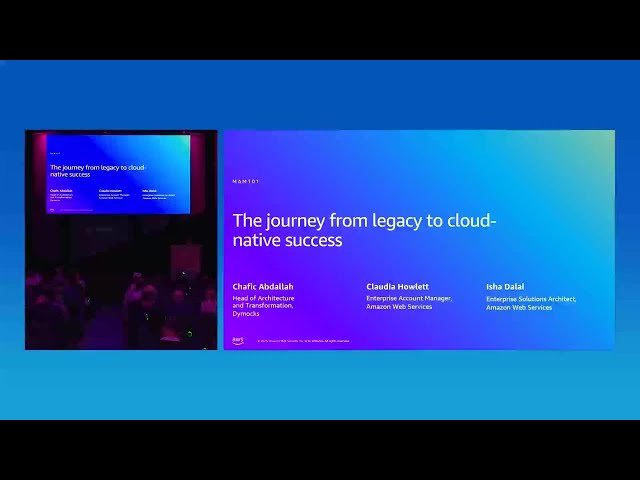Select the main slide title text
Screen dimensions: 640x480
[x=364, y=230]
